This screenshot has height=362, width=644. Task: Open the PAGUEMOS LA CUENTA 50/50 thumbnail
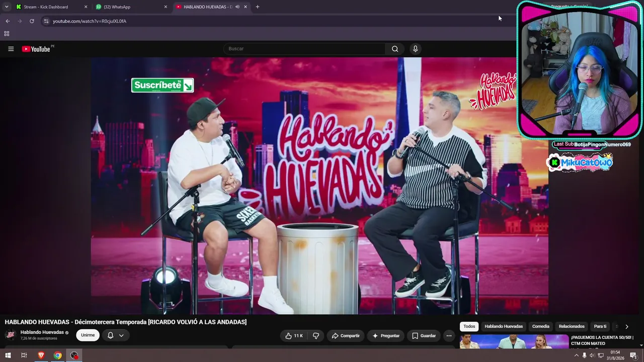point(514,341)
